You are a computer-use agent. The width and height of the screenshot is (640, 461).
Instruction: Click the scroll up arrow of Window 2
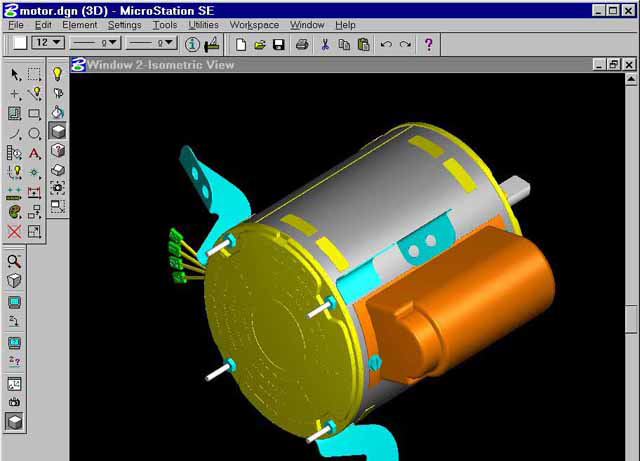631,79
